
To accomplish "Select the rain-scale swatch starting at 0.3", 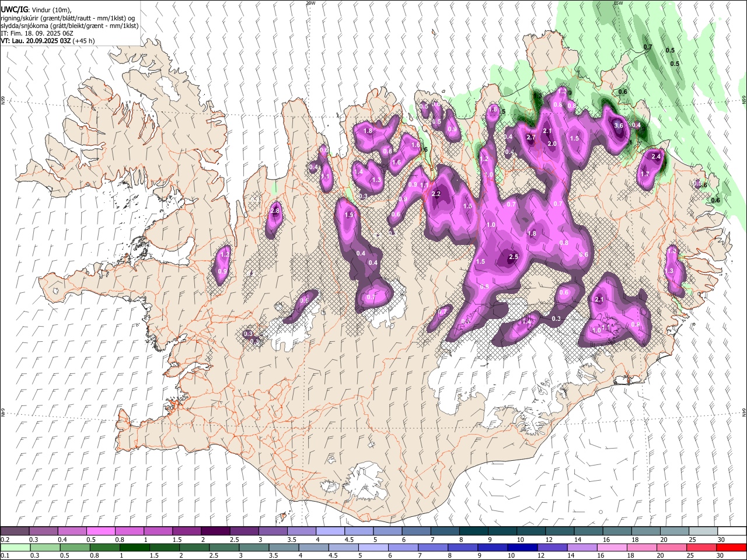I will point(45,547).
